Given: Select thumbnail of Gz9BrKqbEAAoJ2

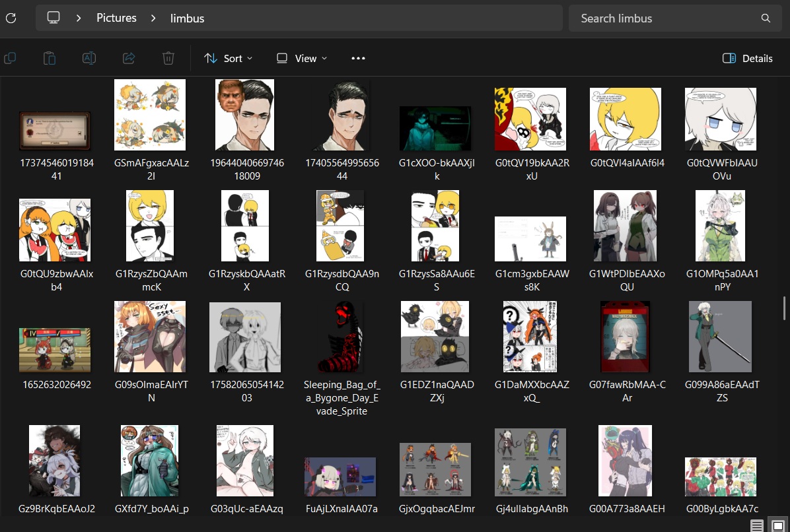Looking at the screenshot, I should click(55, 461).
